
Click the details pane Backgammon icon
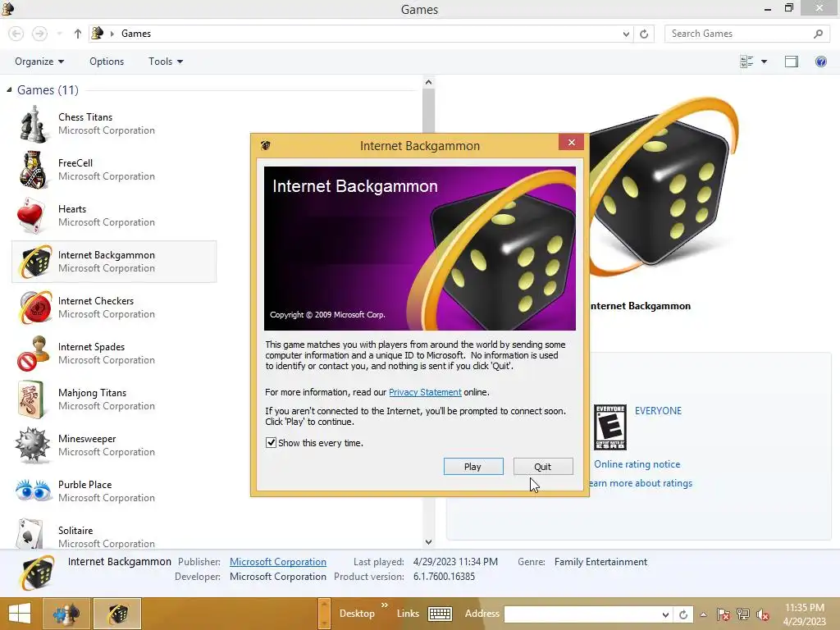click(x=36, y=573)
